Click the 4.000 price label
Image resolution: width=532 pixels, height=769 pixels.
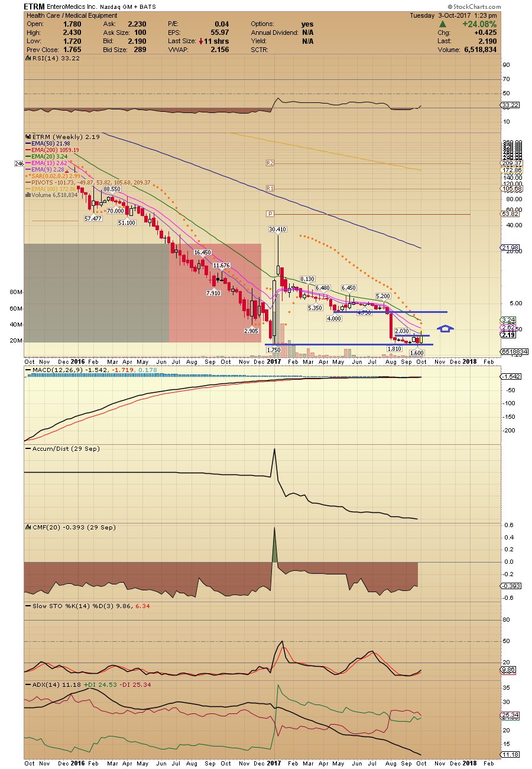coord(335,318)
